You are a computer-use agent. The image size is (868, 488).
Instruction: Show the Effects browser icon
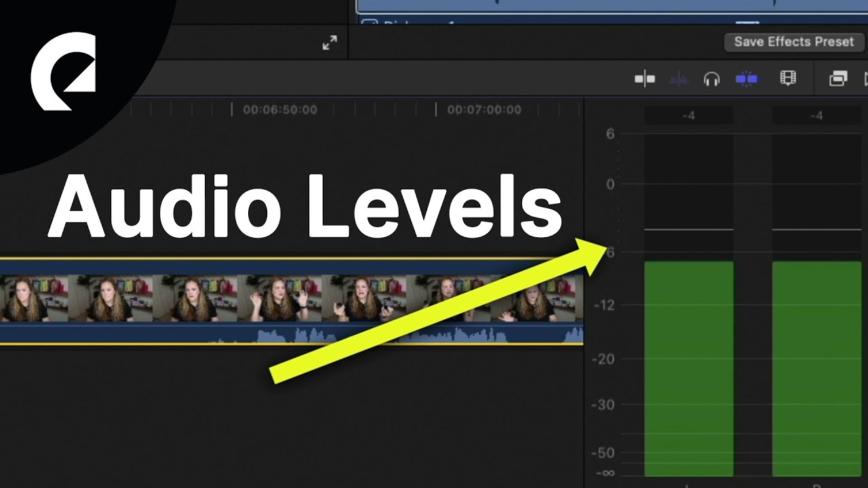(x=838, y=79)
